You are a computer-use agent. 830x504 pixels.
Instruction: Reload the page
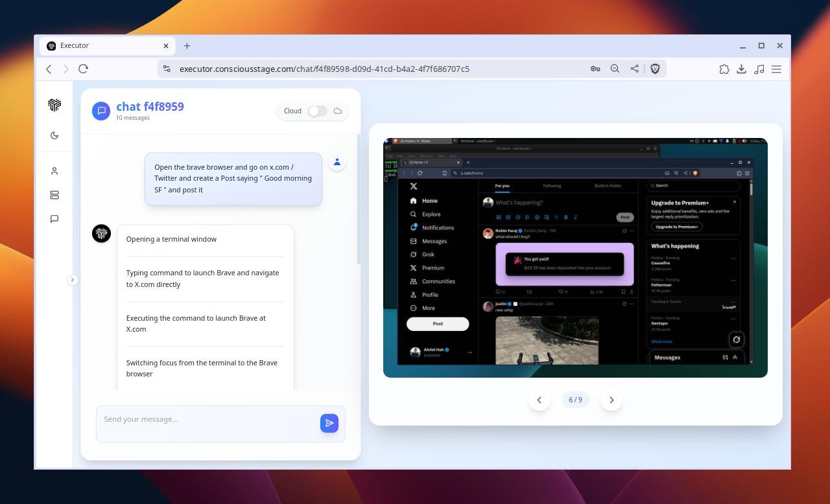click(83, 69)
